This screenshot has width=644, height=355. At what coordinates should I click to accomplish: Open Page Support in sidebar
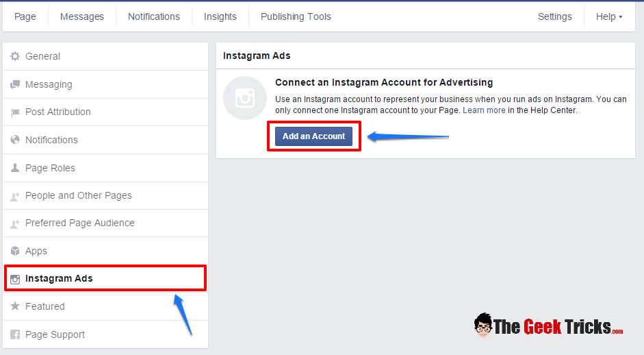[105, 334]
